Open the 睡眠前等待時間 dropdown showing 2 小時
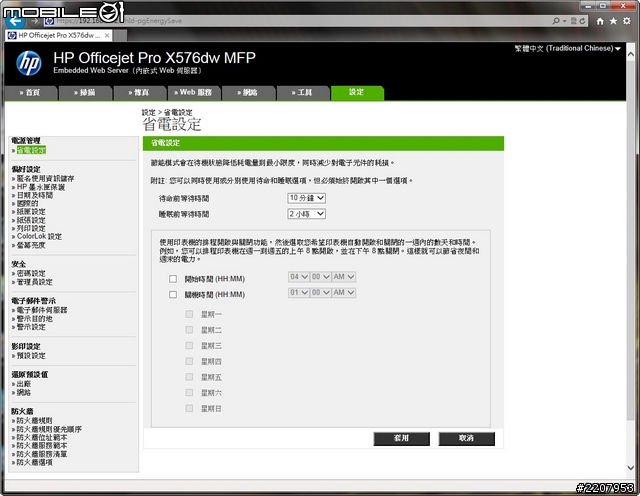Viewport: 640px width, 496px height. tap(307, 214)
